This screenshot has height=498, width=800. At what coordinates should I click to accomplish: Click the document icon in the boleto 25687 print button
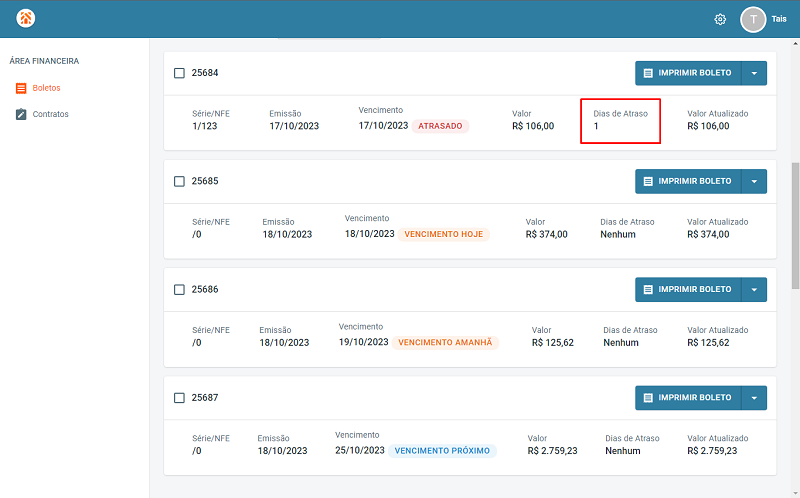click(648, 397)
